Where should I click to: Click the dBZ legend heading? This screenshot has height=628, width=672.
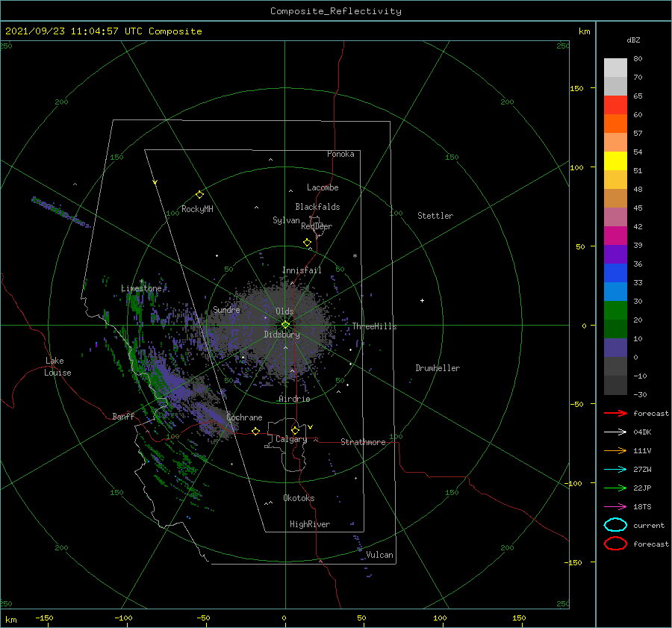pos(633,40)
